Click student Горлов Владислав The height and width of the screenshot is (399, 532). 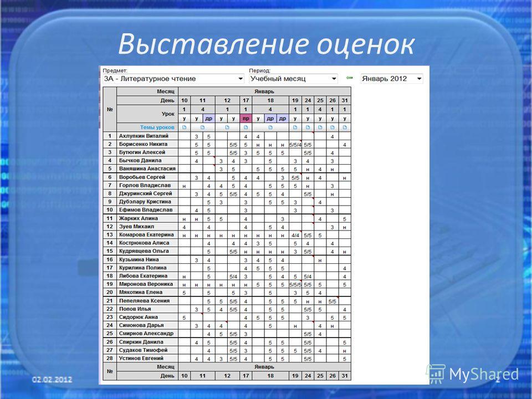145,185
